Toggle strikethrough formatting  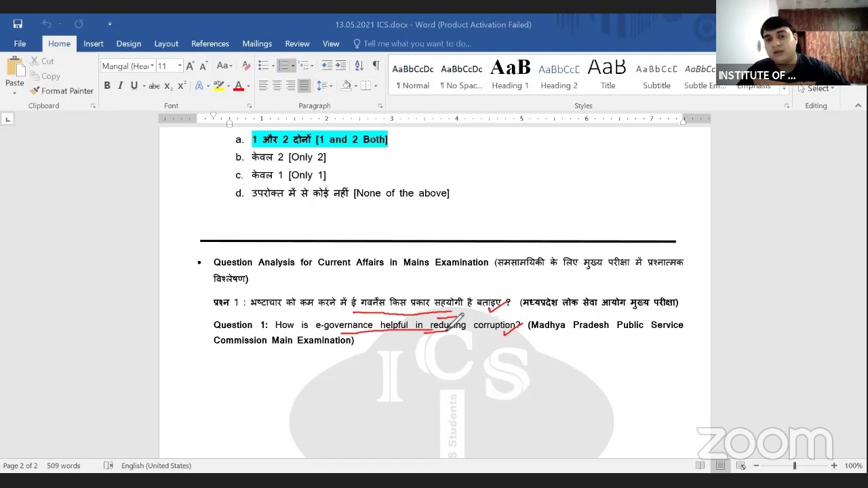[x=154, y=86]
